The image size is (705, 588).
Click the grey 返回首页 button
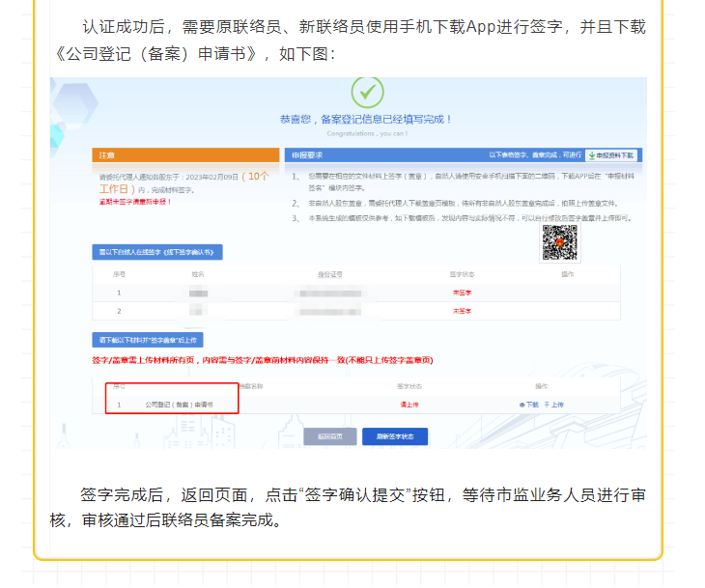(x=329, y=435)
